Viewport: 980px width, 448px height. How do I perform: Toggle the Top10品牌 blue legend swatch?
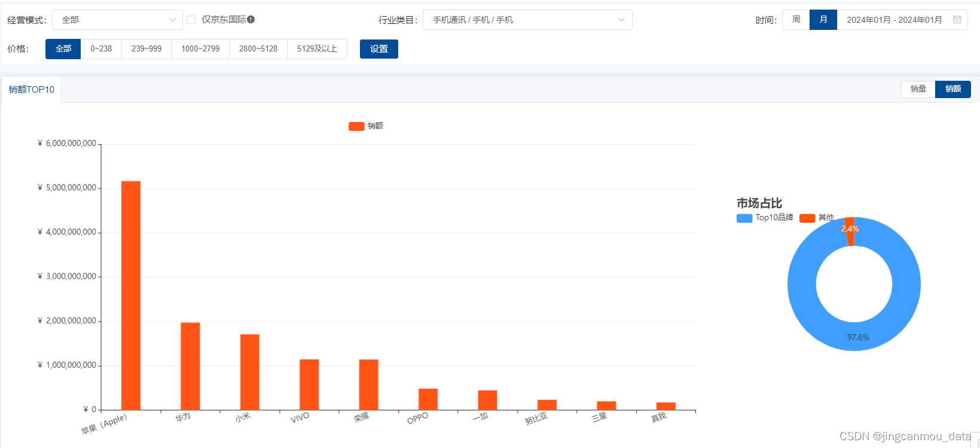point(744,218)
